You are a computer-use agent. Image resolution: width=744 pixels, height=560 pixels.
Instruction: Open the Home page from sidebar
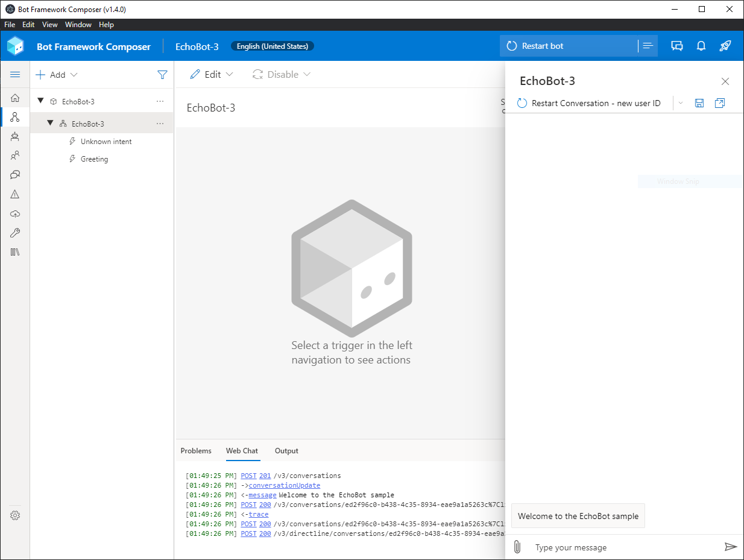click(x=15, y=98)
